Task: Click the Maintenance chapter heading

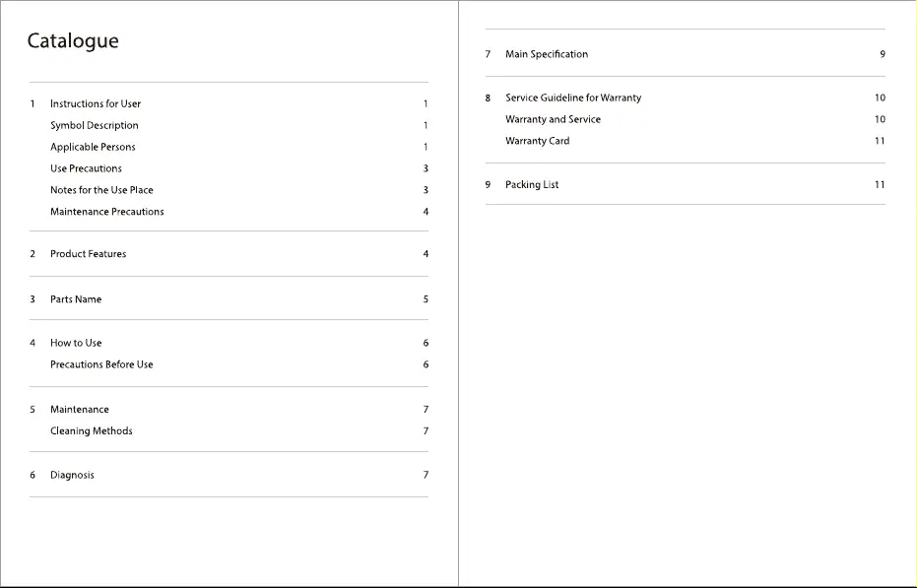Action: coord(80,410)
